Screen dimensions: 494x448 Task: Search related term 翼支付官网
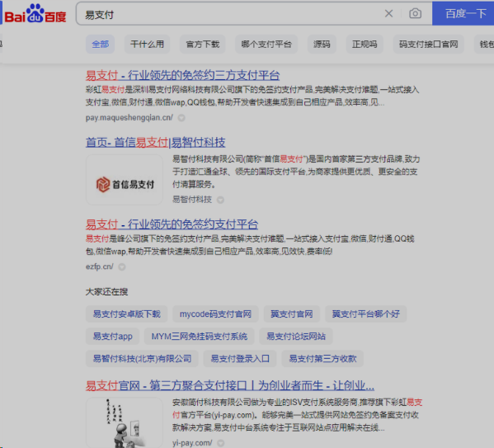coord(292,314)
